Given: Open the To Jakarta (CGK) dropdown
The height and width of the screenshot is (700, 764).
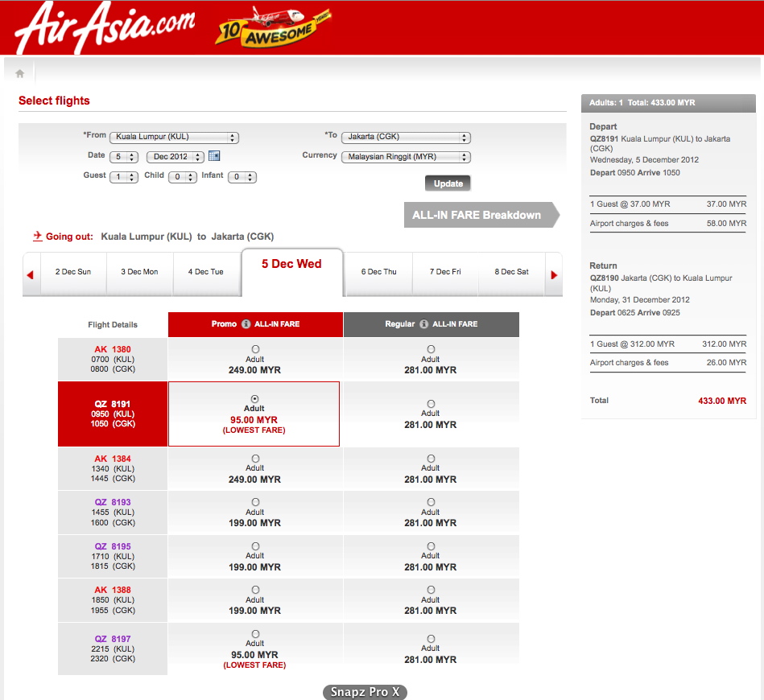Looking at the screenshot, I should [407, 137].
